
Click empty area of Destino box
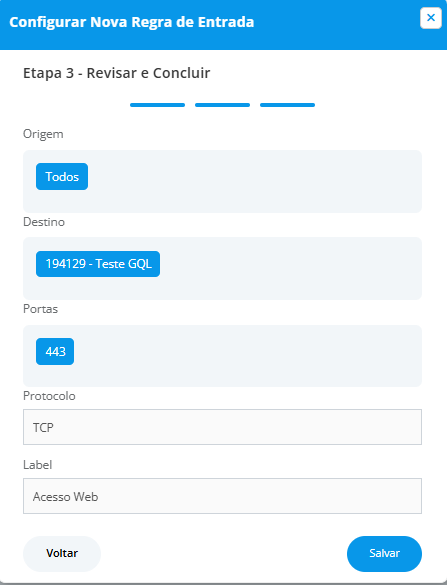click(x=291, y=269)
